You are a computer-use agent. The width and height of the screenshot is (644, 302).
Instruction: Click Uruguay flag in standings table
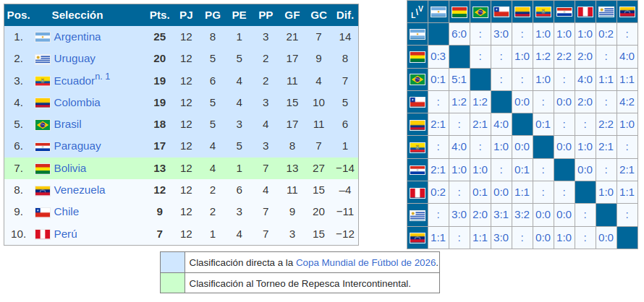(43, 59)
